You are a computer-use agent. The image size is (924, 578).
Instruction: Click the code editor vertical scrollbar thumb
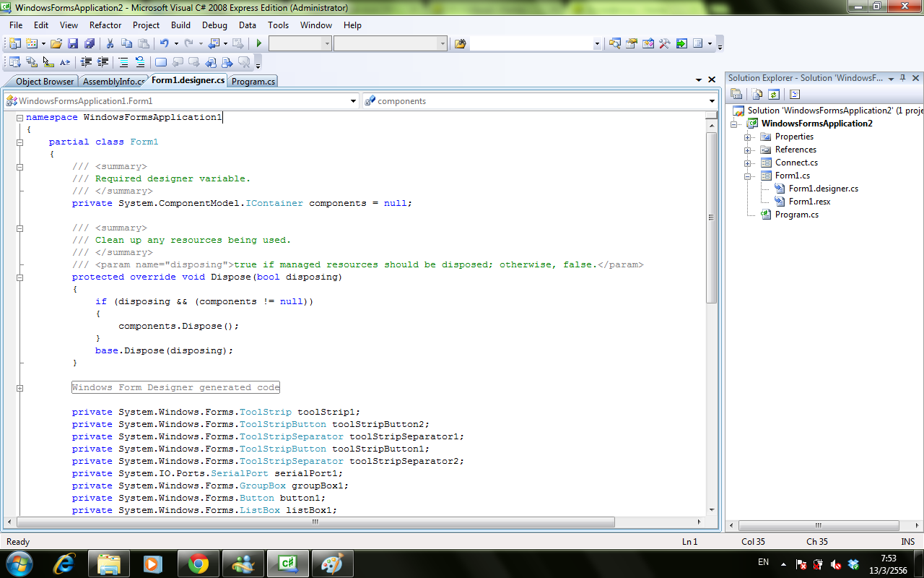[x=711, y=217]
